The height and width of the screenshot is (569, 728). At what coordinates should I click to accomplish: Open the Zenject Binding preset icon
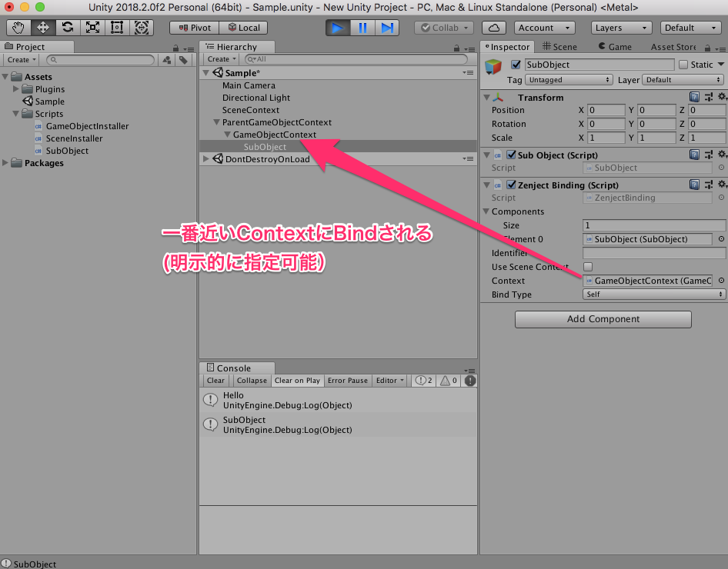[x=709, y=185]
